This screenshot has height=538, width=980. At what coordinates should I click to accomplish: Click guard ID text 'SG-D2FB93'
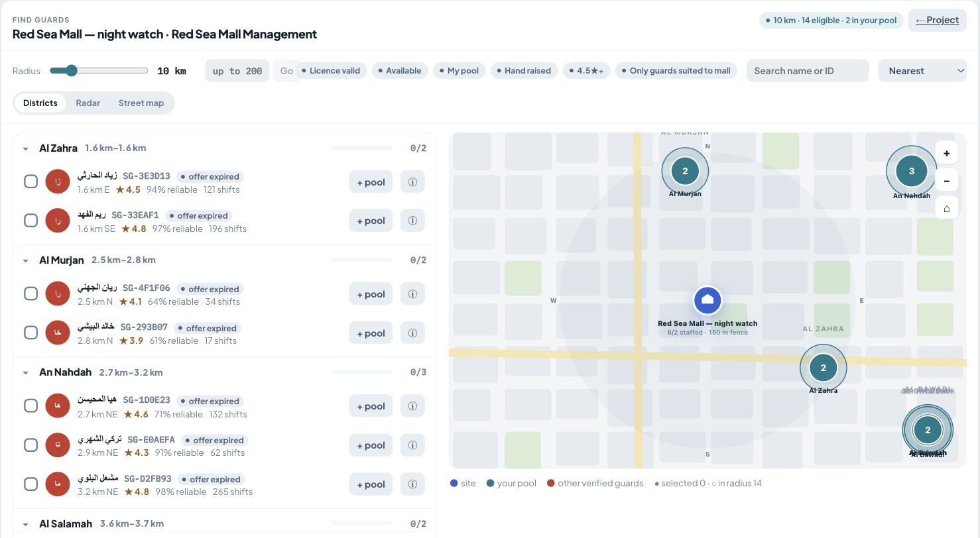click(148, 478)
